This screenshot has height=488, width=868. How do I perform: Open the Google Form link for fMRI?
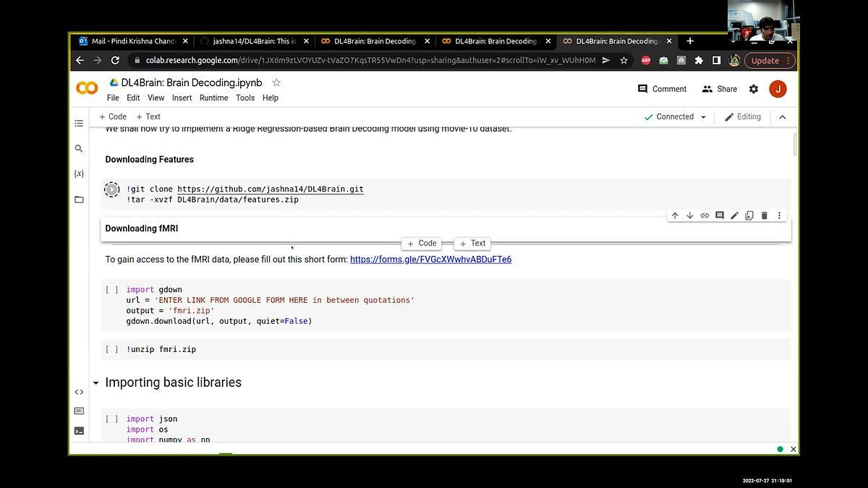point(430,260)
